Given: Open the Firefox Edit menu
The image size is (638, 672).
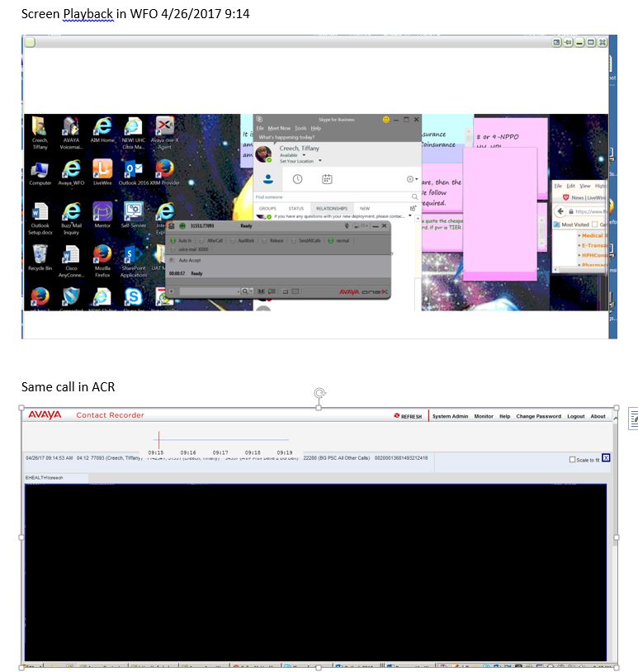Looking at the screenshot, I should (570, 186).
